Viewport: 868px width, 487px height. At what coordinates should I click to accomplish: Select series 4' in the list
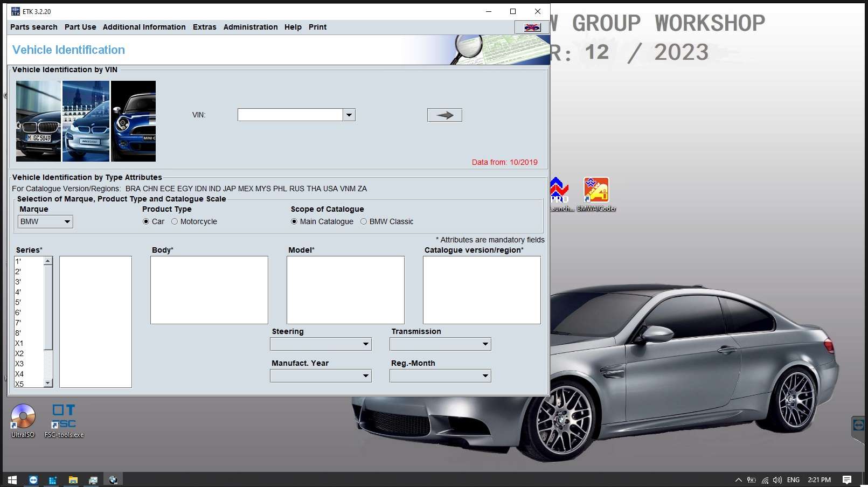tap(29, 292)
